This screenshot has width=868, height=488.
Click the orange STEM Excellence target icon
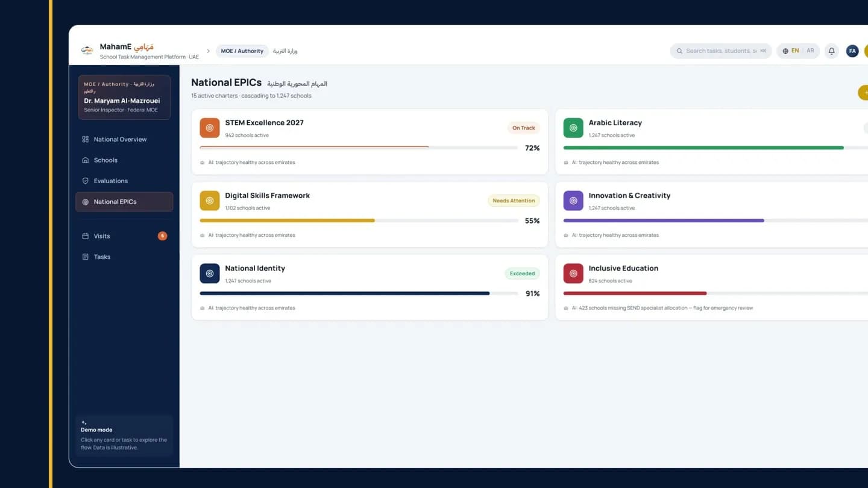click(210, 128)
